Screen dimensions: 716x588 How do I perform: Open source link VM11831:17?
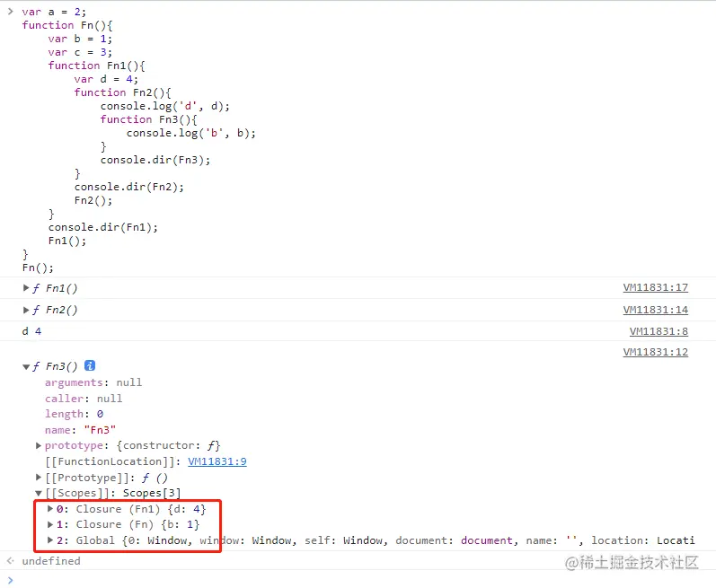(655, 287)
